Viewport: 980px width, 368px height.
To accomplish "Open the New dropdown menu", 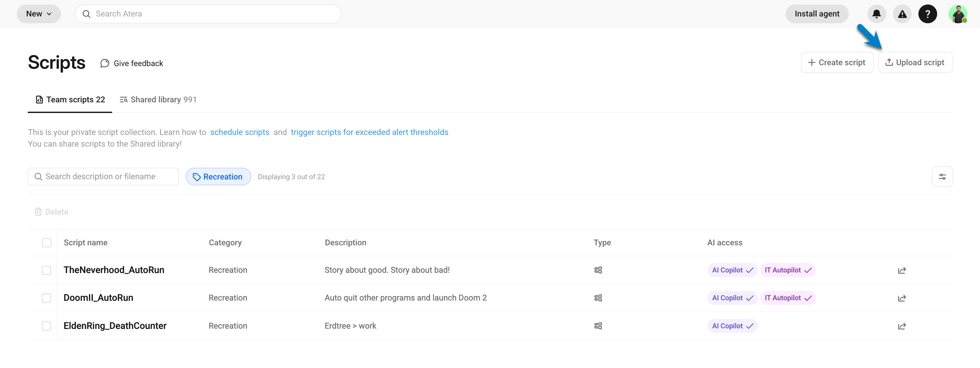I will pos(38,14).
